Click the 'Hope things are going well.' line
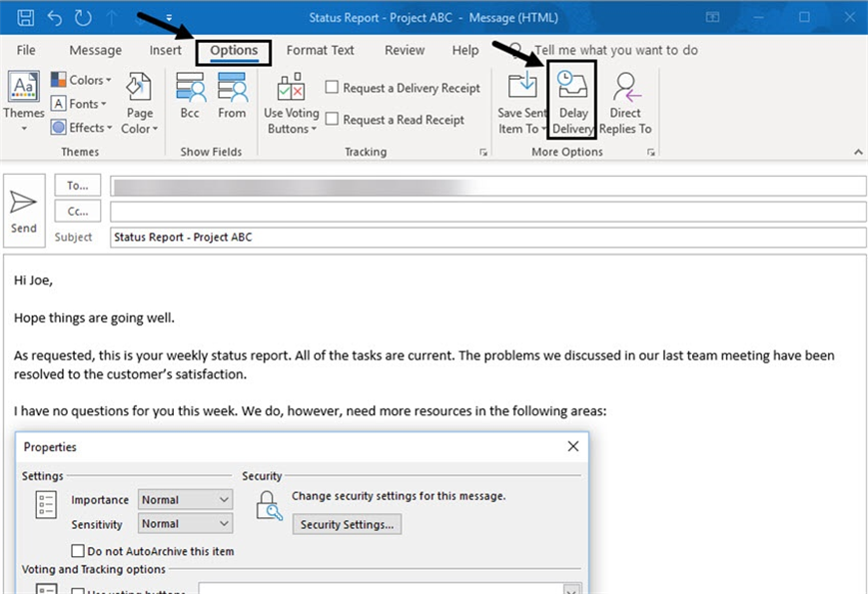This screenshot has width=868, height=594. [94, 318]
